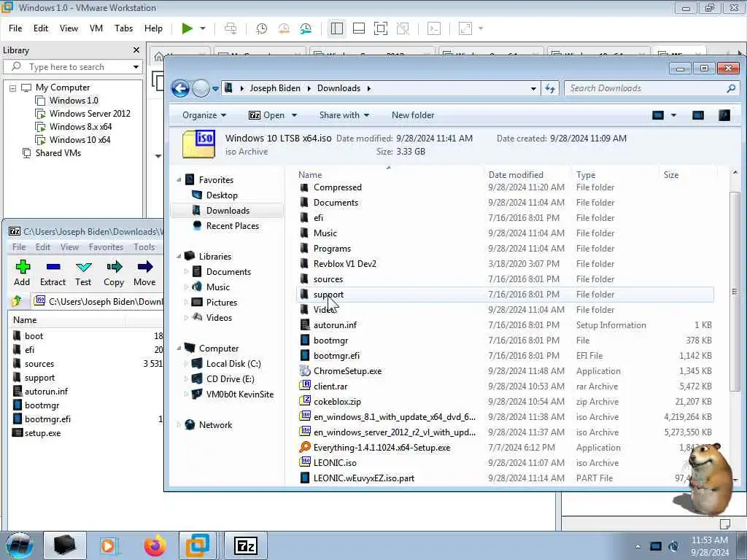Open the view options dropdown arrow
Screen dimensions: 747x560
click(673, 115)
